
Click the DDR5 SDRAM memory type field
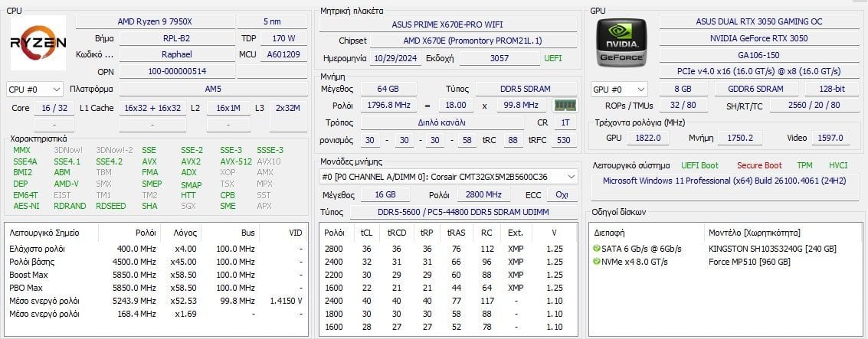(x=526, y=89)
